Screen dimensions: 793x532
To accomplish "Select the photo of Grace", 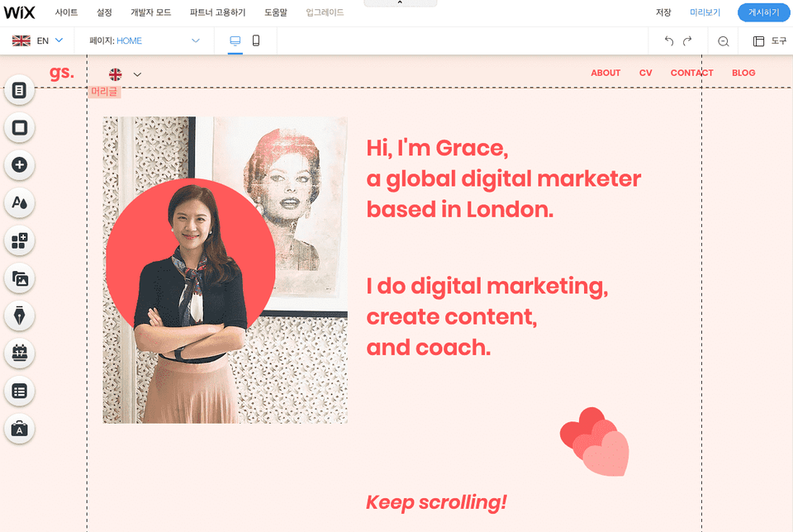I will tap(225, 270).
